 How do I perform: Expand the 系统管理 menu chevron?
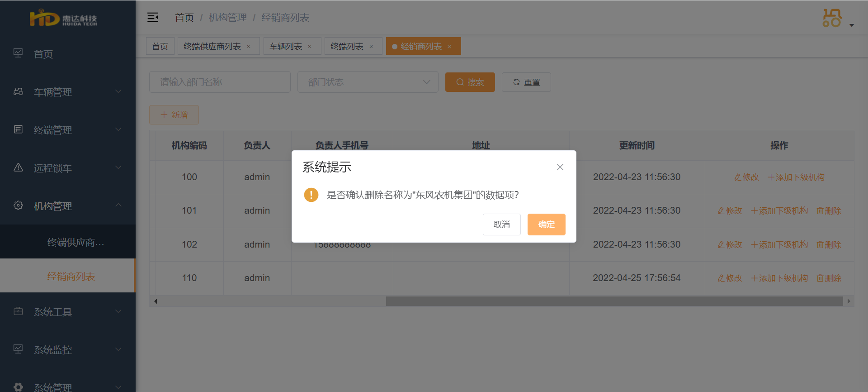pos(118,387)
